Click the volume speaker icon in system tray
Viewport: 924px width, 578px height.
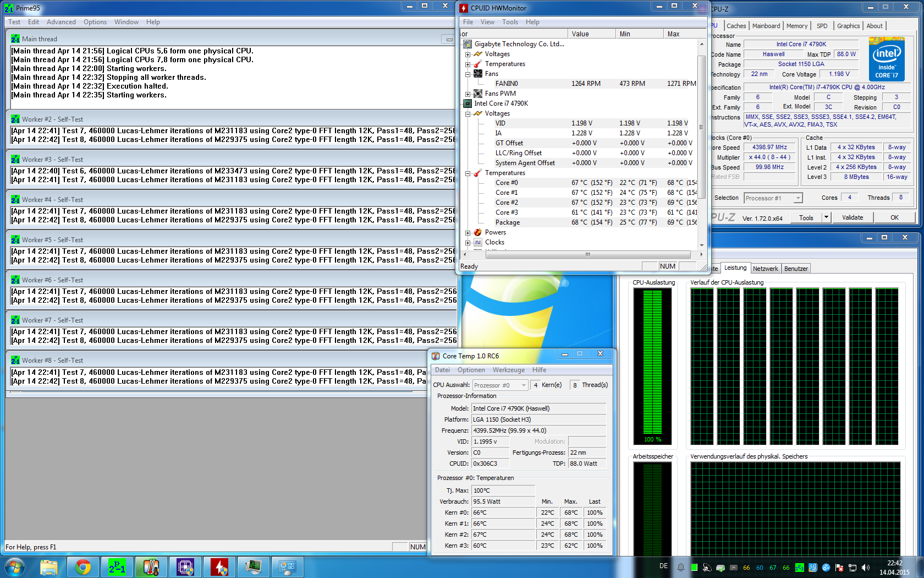(866, 568)
